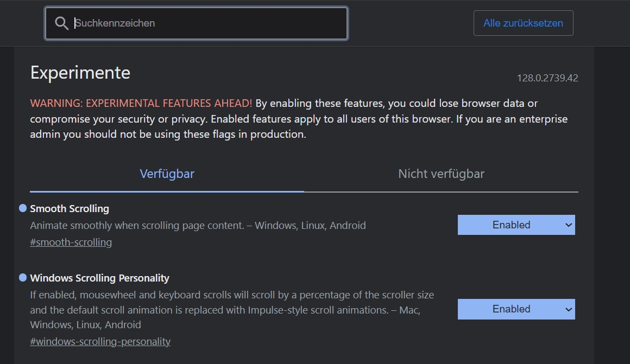Click chevron arrow of Smooth Scrolling dropdown
The image size is (630, 364).
coord(569,225)
